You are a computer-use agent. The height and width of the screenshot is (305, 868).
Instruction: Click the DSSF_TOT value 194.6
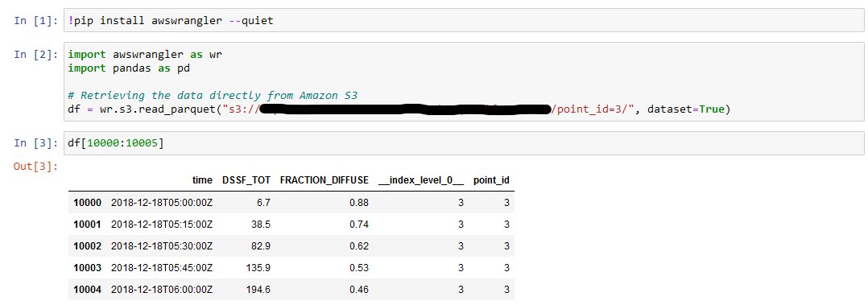click(258, 289)
